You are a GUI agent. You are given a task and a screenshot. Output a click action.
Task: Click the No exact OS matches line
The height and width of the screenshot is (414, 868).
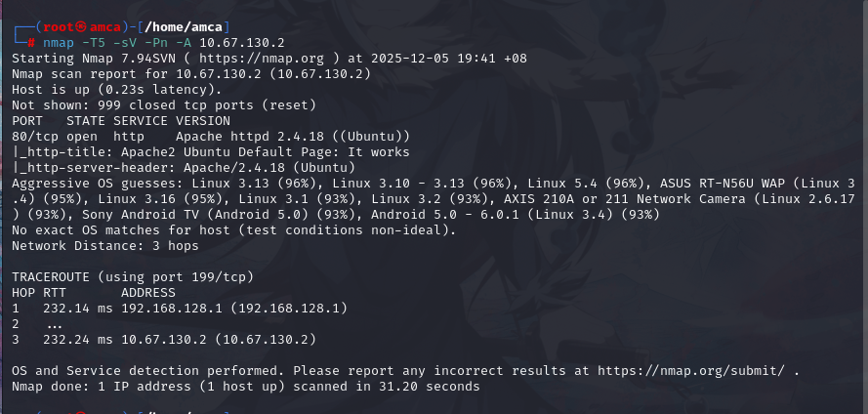pyautogui.click(x=232, y=230)
